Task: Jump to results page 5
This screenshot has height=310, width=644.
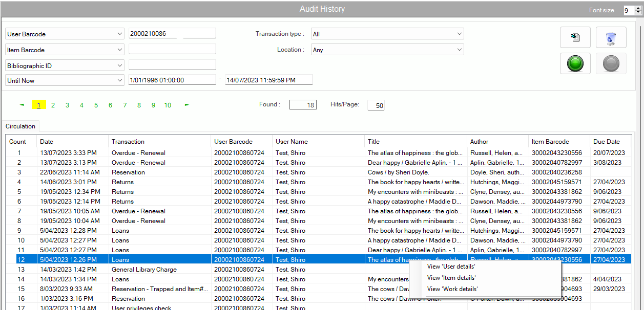Action: tap(96, 104)
